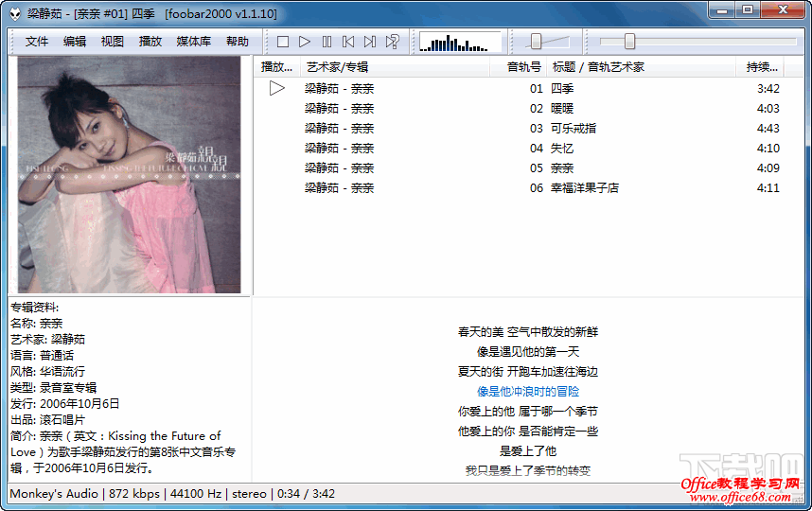Select track 02 暖暖
The width and height of the screenshot is (812, 511).
[x=528, y=109]
